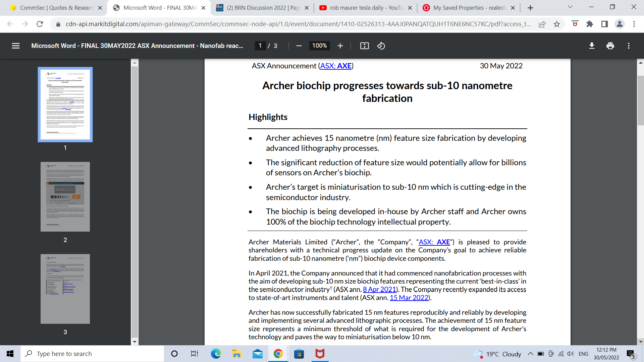
Task: Click the taskbar search box
Action: (92, 354)
